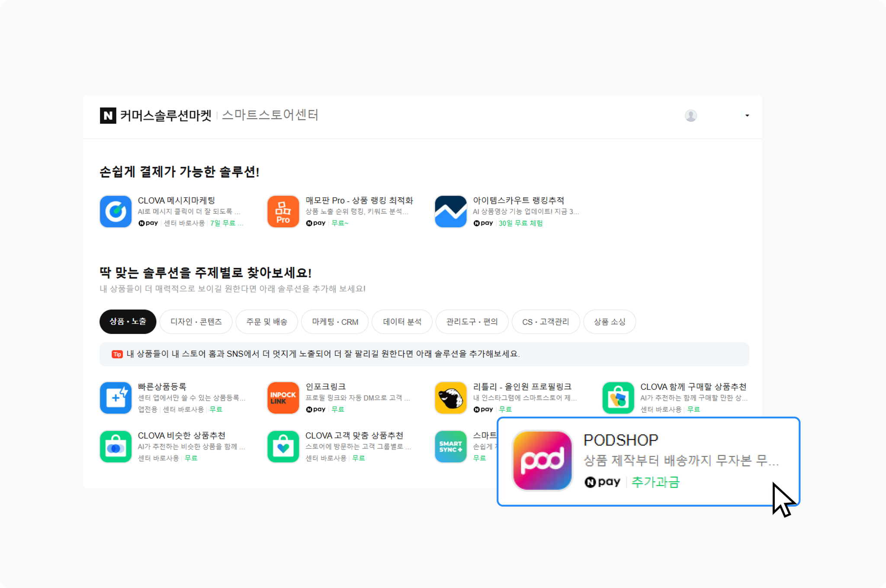This screenshot has width=886, height=588.
Task: Click Npay badge under 아이템스카우트
Action: tap(483, 223)
